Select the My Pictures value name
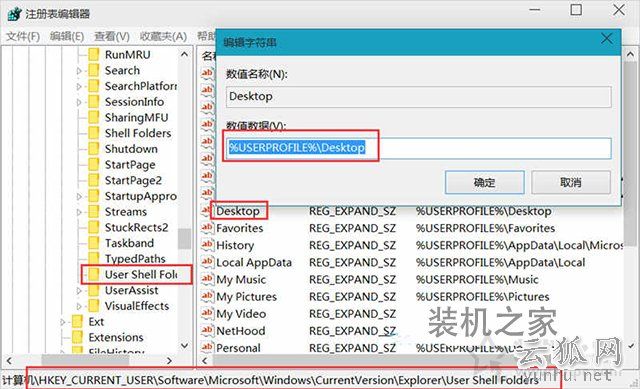Image resolution: width=640 pixels, height=389 pixels. (247, 297)
